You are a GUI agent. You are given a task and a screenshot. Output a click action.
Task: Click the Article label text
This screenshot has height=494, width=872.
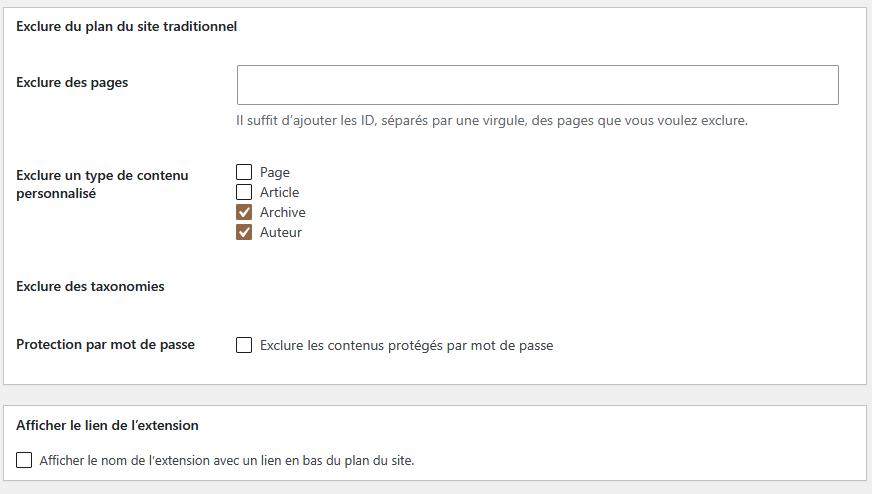[279, 192]
